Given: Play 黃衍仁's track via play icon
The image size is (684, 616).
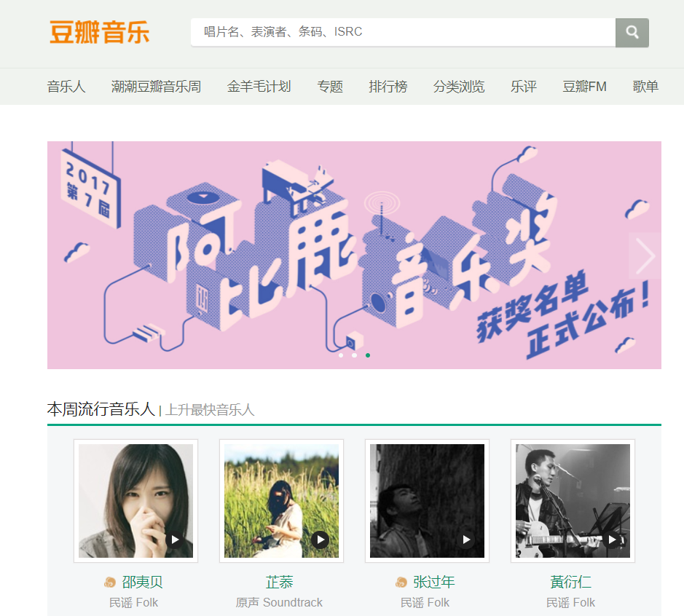Looking at the screenshot, I should point(612,540).
